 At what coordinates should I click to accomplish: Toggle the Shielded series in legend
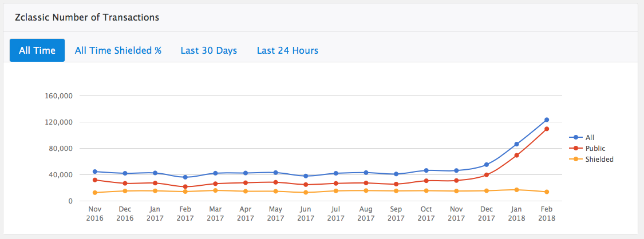pos(591,160)
